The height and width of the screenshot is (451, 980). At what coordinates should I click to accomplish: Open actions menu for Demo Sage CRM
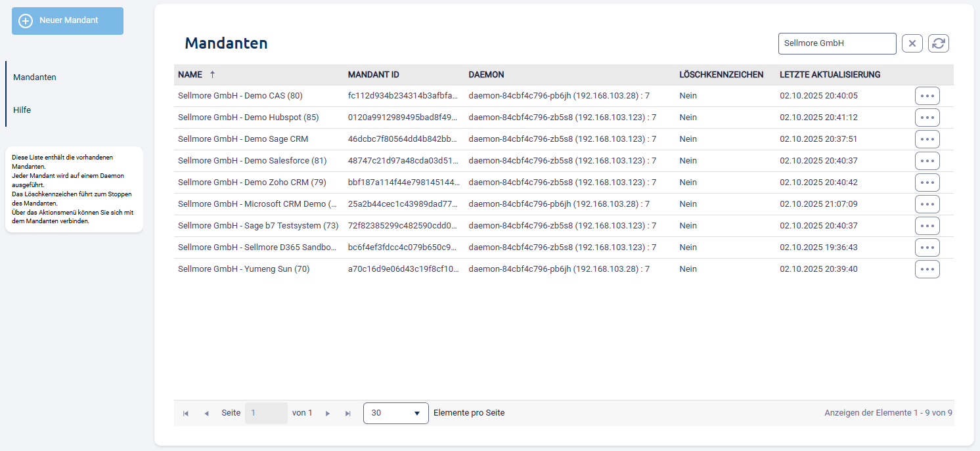(927, 139)
